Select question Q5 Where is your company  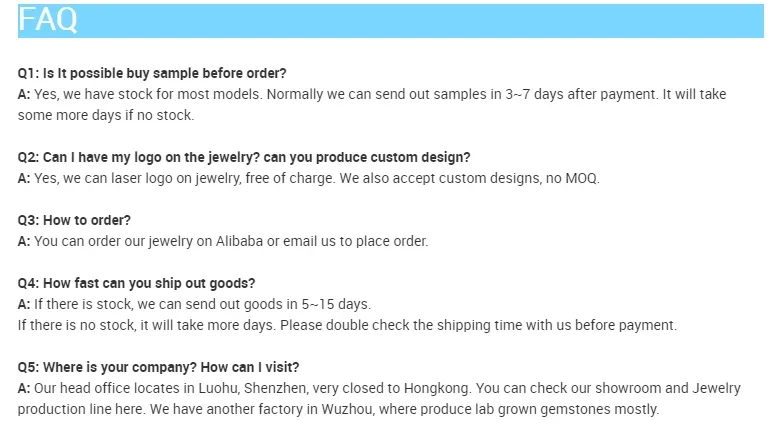click(x=158, y=367)
